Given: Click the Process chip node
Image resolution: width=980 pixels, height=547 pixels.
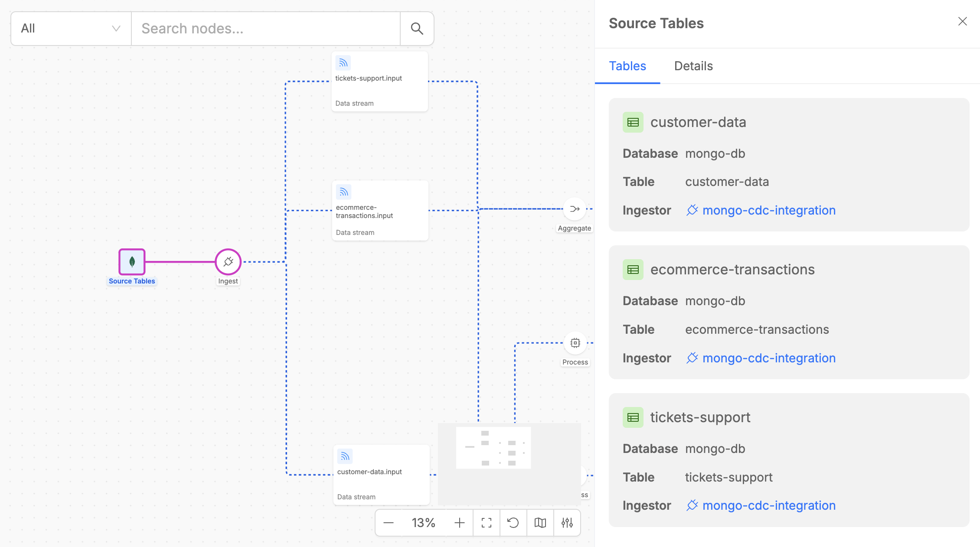Looking at the screenshot, I should (x=575, y=343).
